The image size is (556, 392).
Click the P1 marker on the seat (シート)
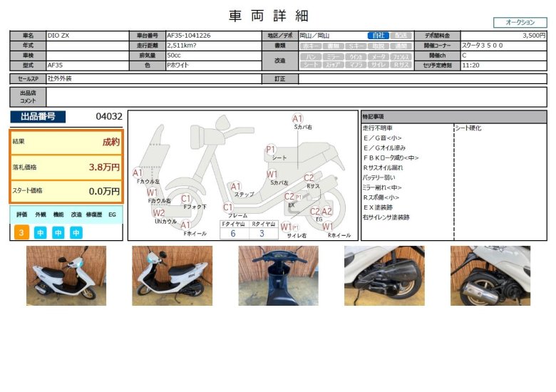(x=271, y=150)
